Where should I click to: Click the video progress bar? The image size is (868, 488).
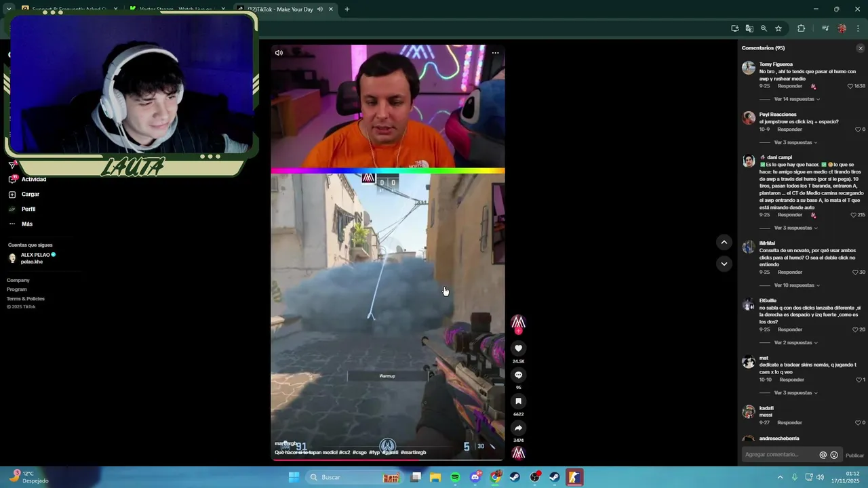387,460
